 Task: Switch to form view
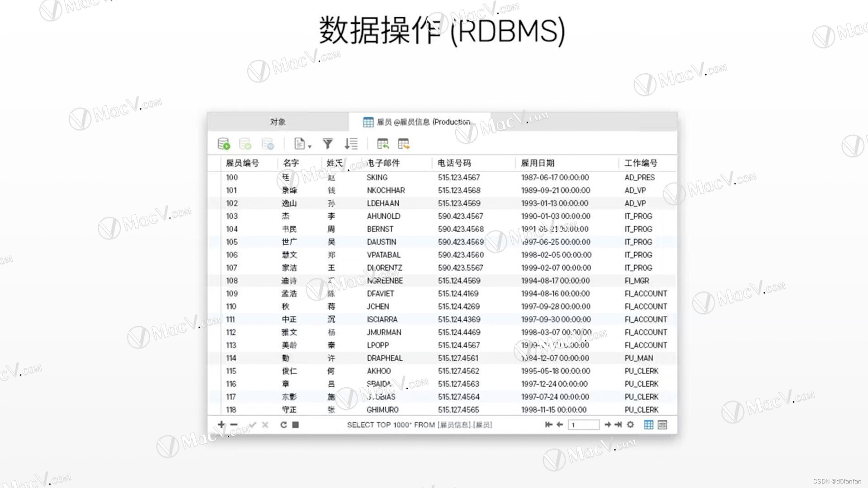[662, 425]
